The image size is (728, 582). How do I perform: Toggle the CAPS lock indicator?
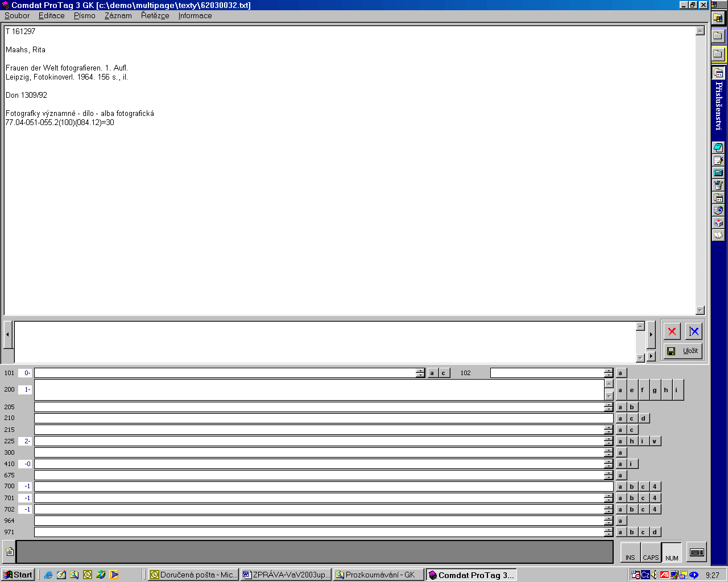[x=651, y=552]
